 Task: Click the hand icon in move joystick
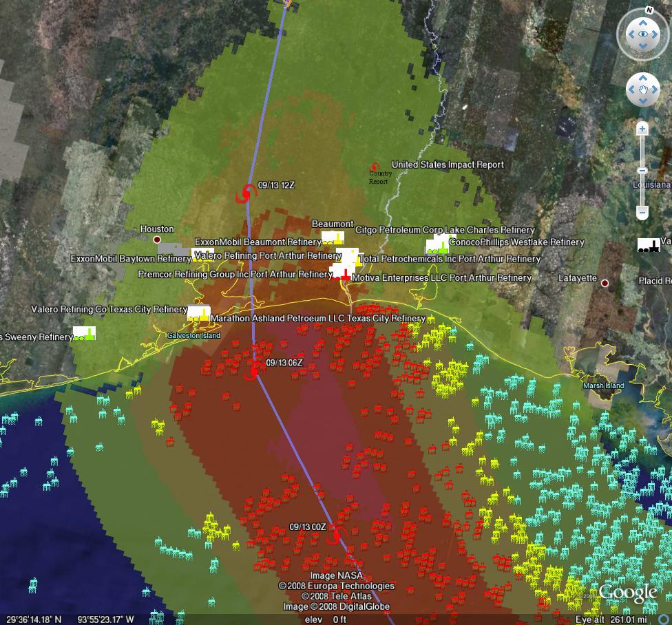coord(643,89)
